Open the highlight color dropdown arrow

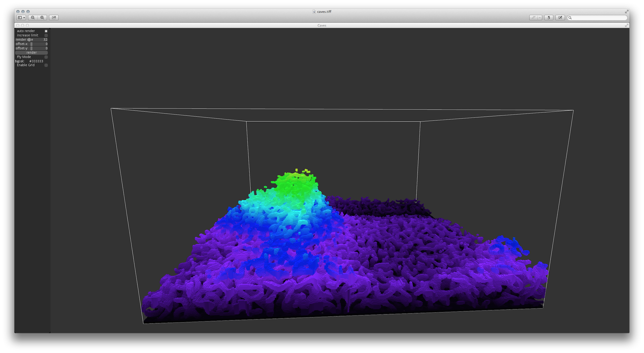(540, 18)
